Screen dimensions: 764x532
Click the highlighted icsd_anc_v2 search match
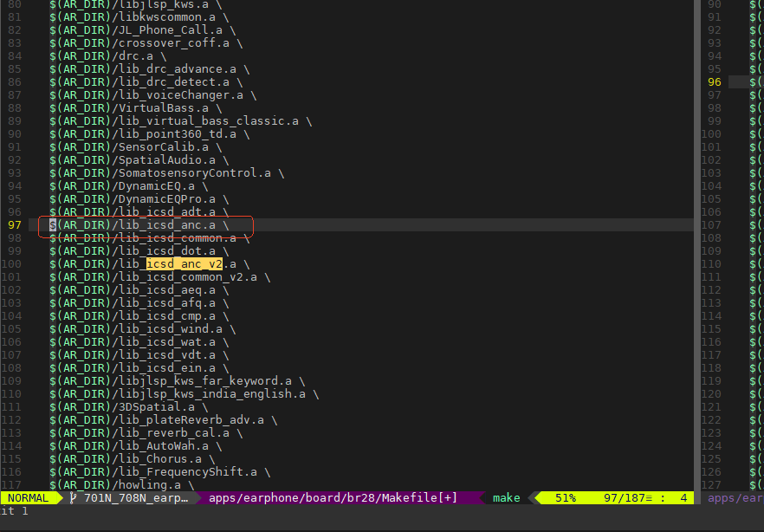tap(185, 264)
